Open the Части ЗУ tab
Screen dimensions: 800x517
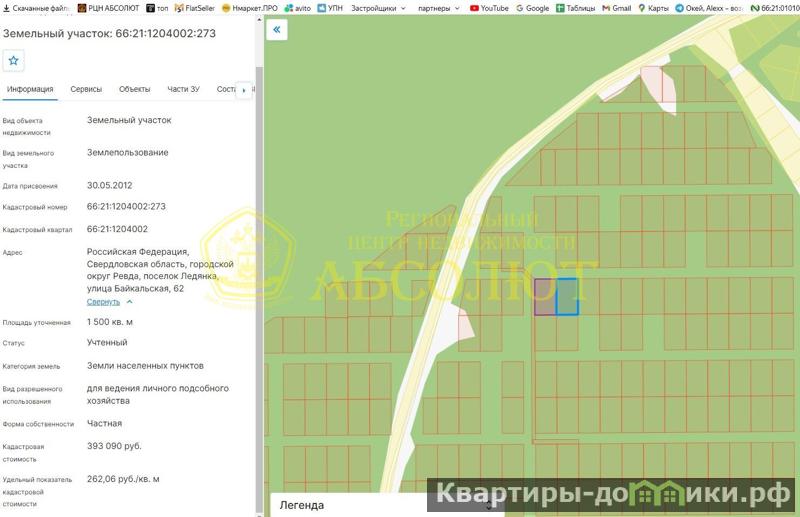[183, 89]
